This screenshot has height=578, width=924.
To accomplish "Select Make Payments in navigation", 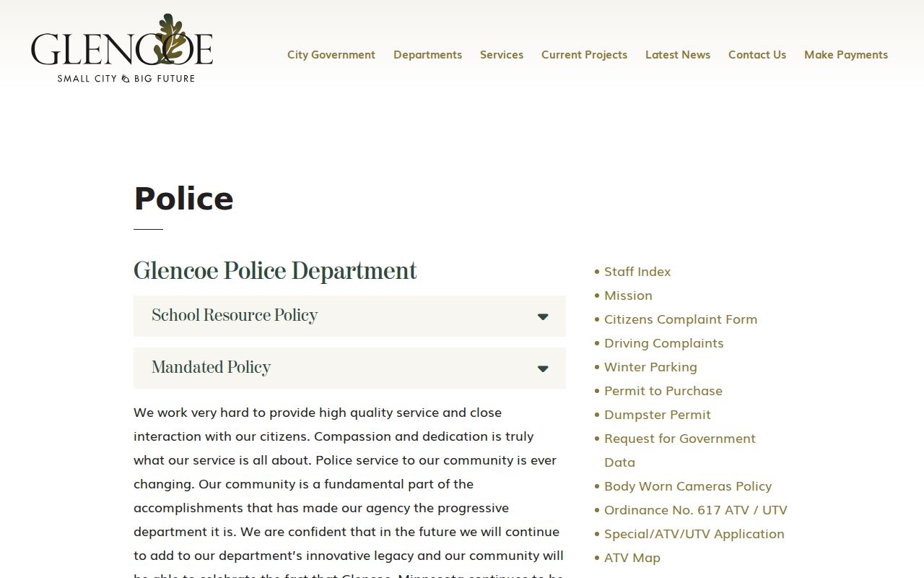I will pyautogui.click(x=846, y=55).
